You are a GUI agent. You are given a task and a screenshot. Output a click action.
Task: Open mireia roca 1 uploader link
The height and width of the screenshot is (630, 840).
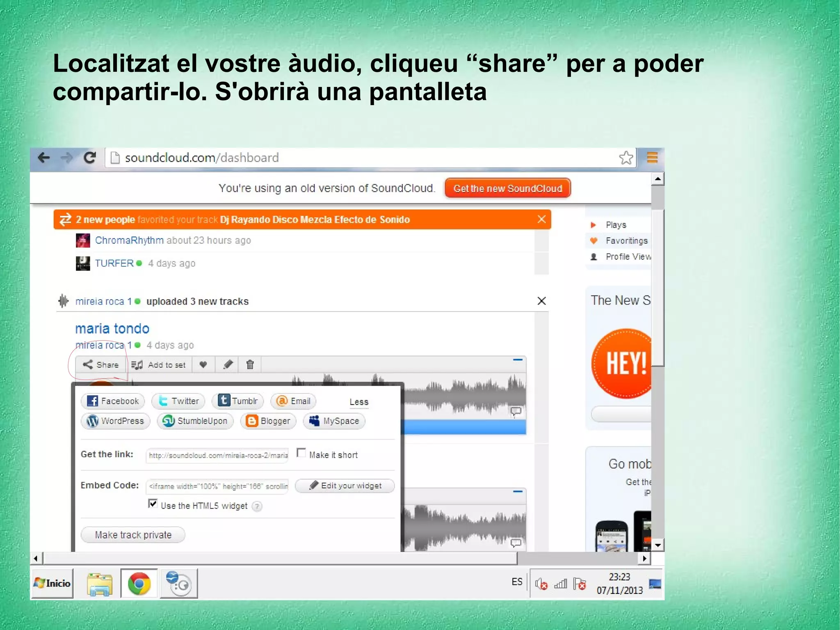104,301
